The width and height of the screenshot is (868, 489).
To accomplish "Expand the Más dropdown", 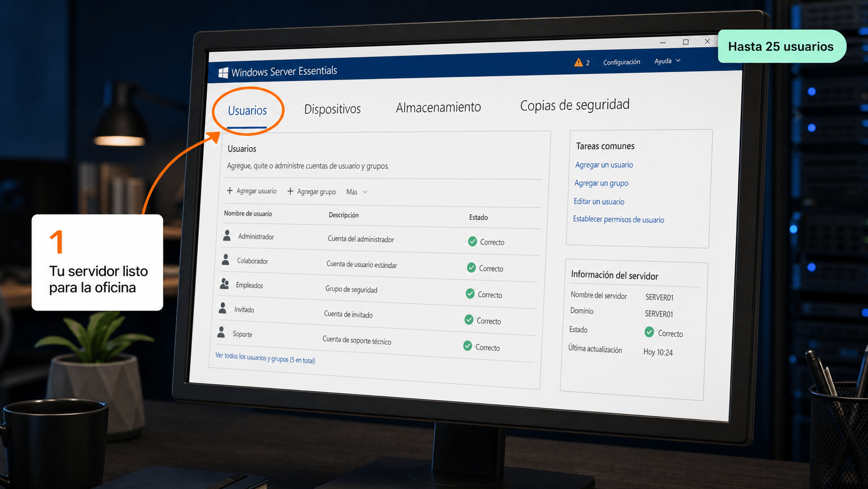I will (357, 192).
